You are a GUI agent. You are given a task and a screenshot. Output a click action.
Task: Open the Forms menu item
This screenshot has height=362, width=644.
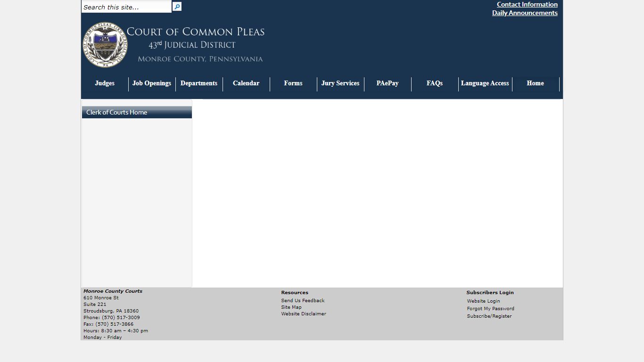pos(293,83)
